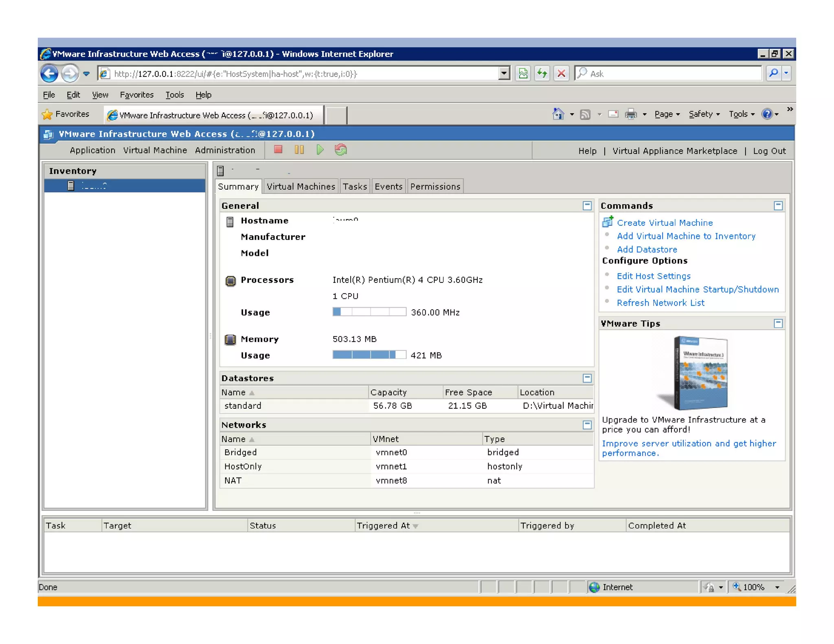The image size is (834, 644).
Task: Click the IE Home icon
Action: click(558, 114)
